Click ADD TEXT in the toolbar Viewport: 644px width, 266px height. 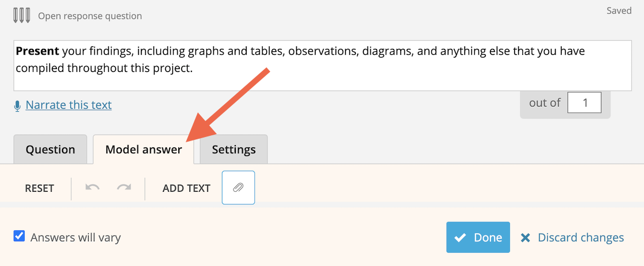186,188
